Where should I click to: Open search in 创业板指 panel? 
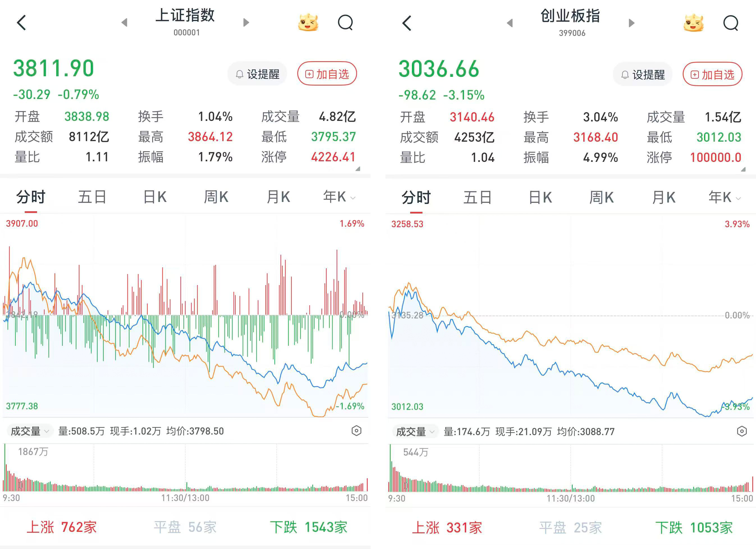(x=731, y=23)
